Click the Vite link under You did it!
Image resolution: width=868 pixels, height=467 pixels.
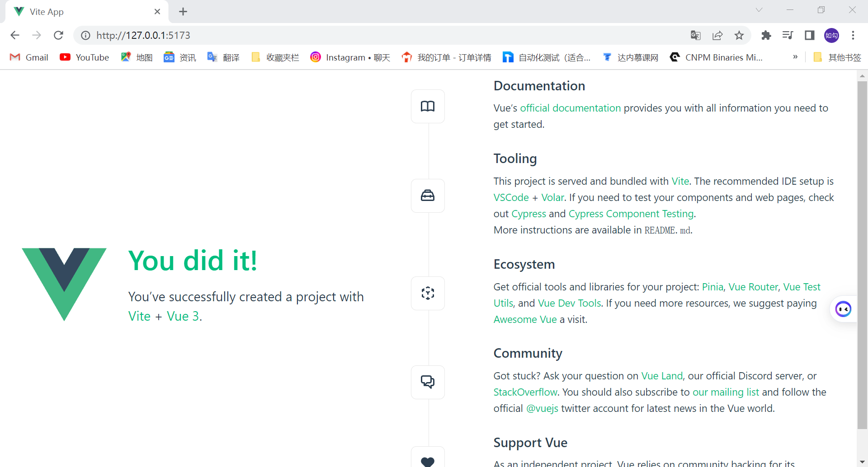(139, 316)
